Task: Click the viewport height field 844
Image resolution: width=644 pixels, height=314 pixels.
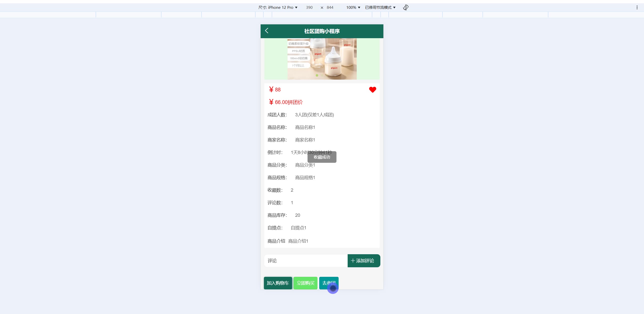Action: (x=330, y=8)
